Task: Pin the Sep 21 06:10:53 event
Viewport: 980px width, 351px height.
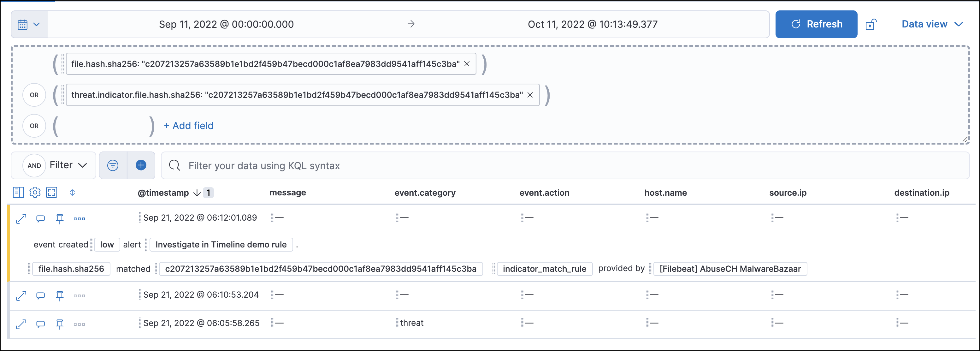Action: 60,295
